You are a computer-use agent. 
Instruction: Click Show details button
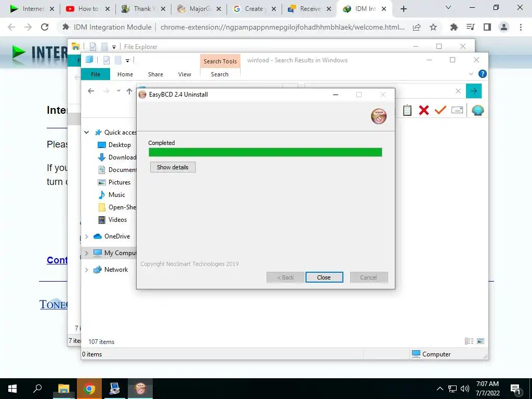pos(172,167)
